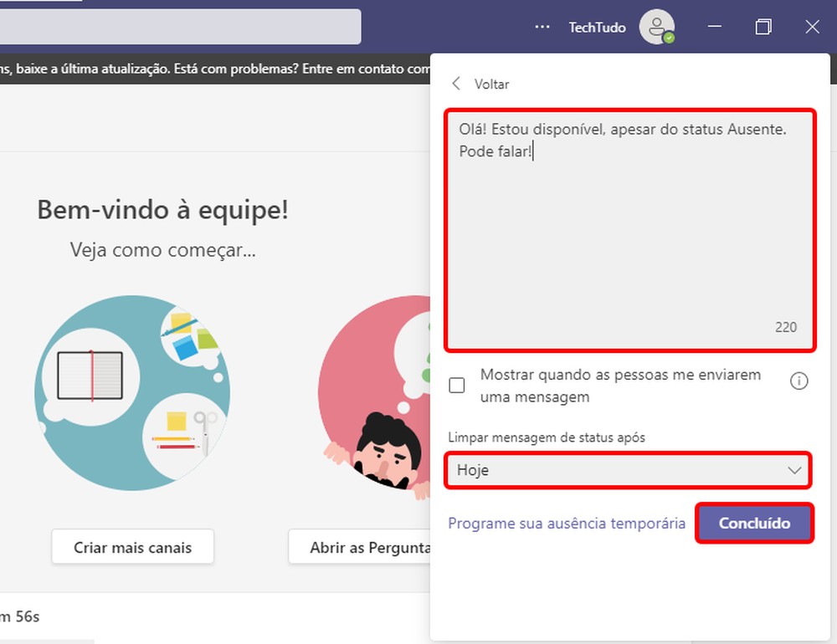Click the back arrow beside Voltar

(456, 84)
